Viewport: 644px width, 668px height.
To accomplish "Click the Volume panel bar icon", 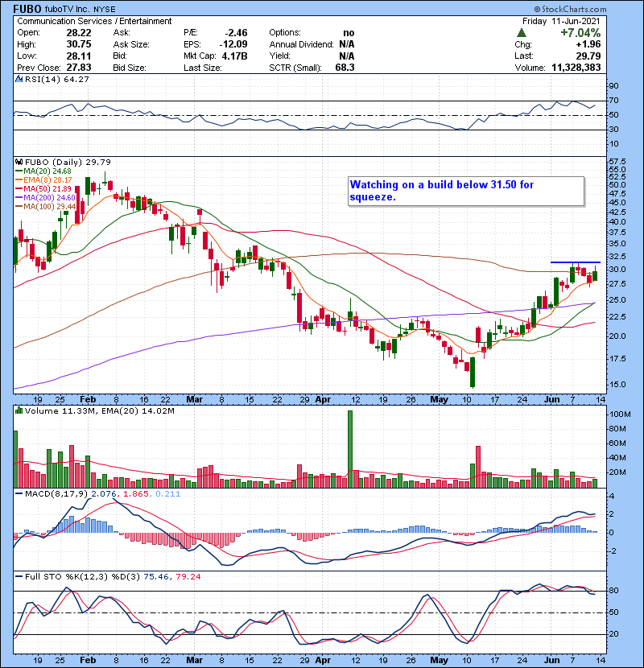I will click(x=19, y=411).
